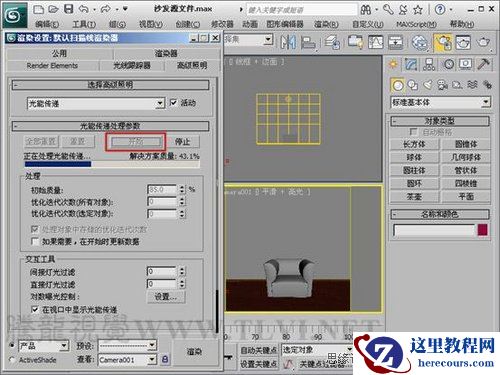500x375 pixels.
Task: Select the ActiveShade radio button
Action: click(13, 360)
